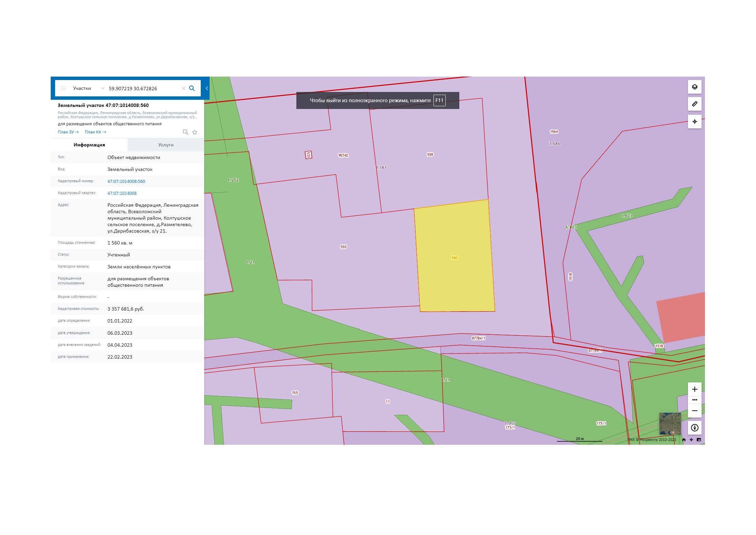Open cadastral quarter 47:07:1014008 link
Viewport: 756px width, 535px height.
pos(122,193)
